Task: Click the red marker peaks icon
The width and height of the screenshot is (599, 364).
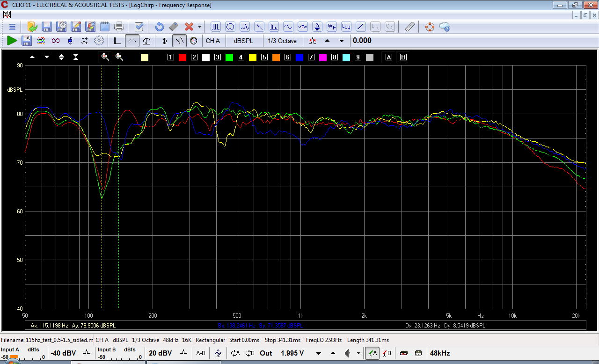Action: (x=313, y=41)
